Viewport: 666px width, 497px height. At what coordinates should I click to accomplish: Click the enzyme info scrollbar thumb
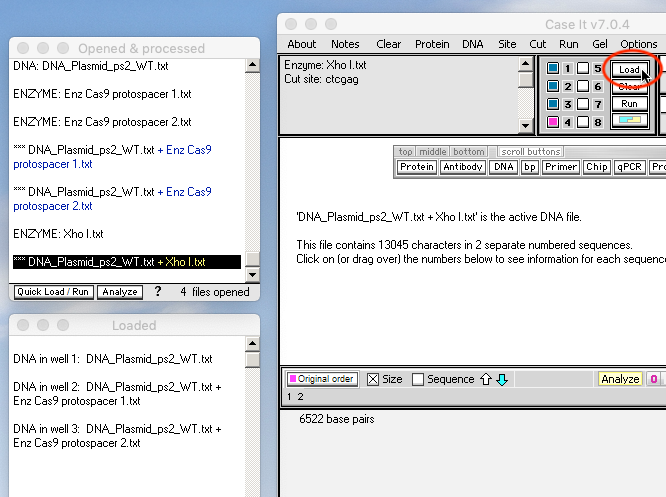(x=526, y=80)
